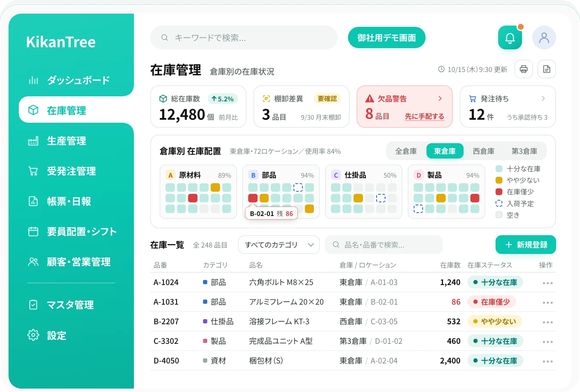Open row actions for A-1024

(x=548, y=282)
